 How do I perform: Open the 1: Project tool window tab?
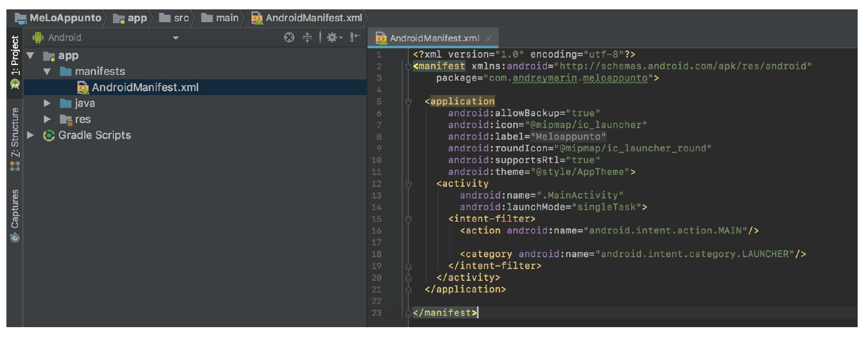click(x=15, y=62)
